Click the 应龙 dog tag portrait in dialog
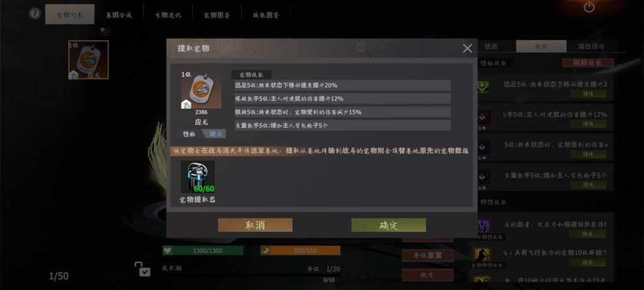Screen dimensions: 644x290 [x=201, y=91]
